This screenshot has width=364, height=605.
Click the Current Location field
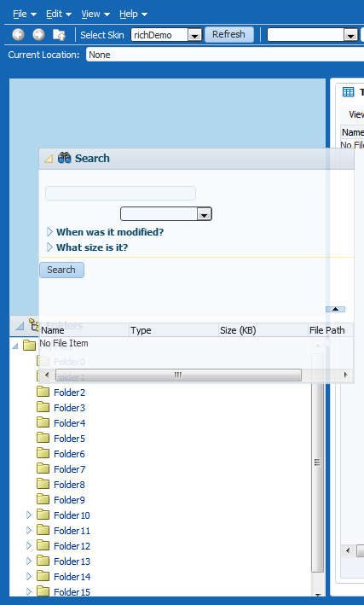point(225,55)
